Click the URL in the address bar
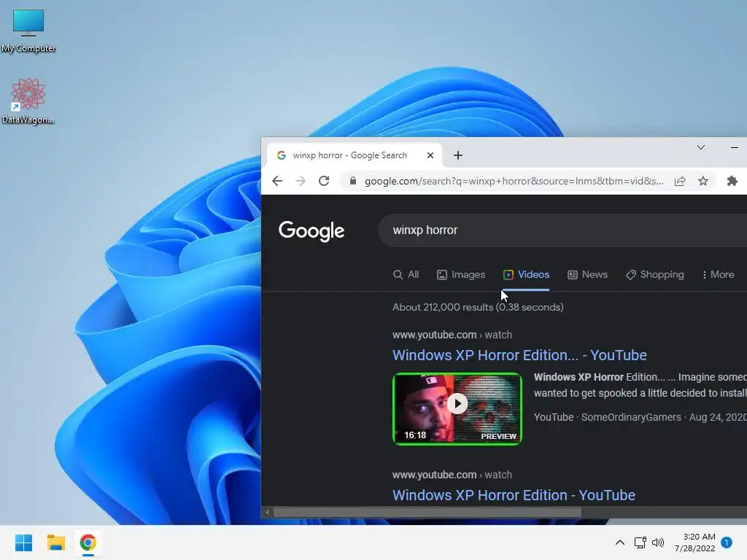Image resolution: width=747 pixels, height=560 pixels. (x=514, y=181)
